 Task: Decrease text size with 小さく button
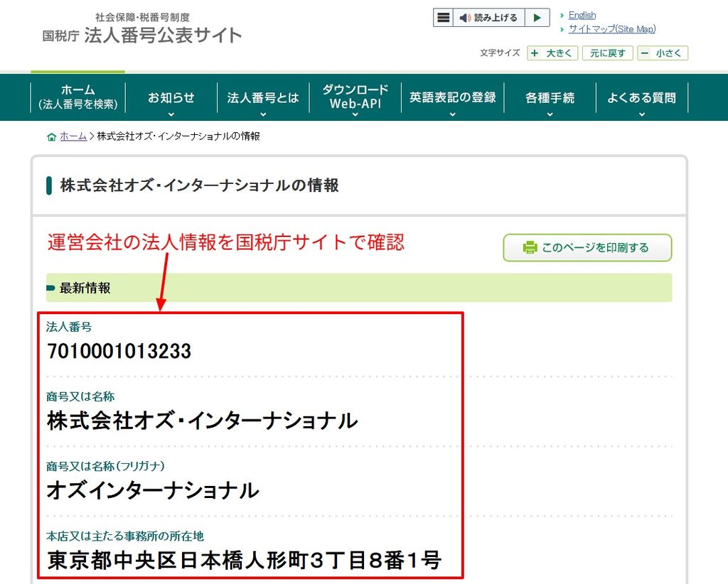tap(663, 53)
